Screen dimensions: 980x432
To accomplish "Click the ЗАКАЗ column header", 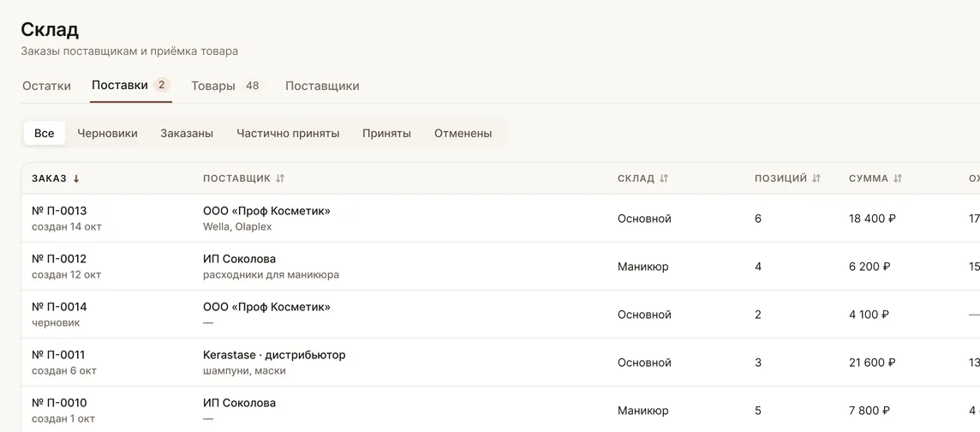I will tap(49, 179).
